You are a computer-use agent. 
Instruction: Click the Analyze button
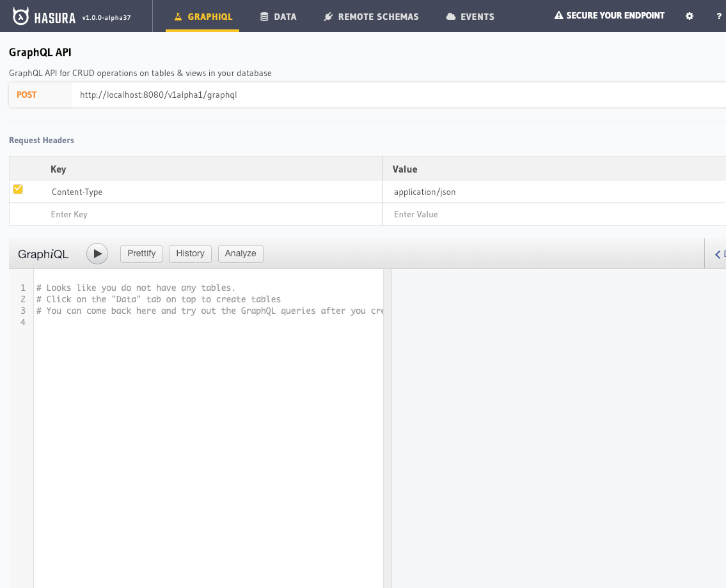[x=241, y=254]
